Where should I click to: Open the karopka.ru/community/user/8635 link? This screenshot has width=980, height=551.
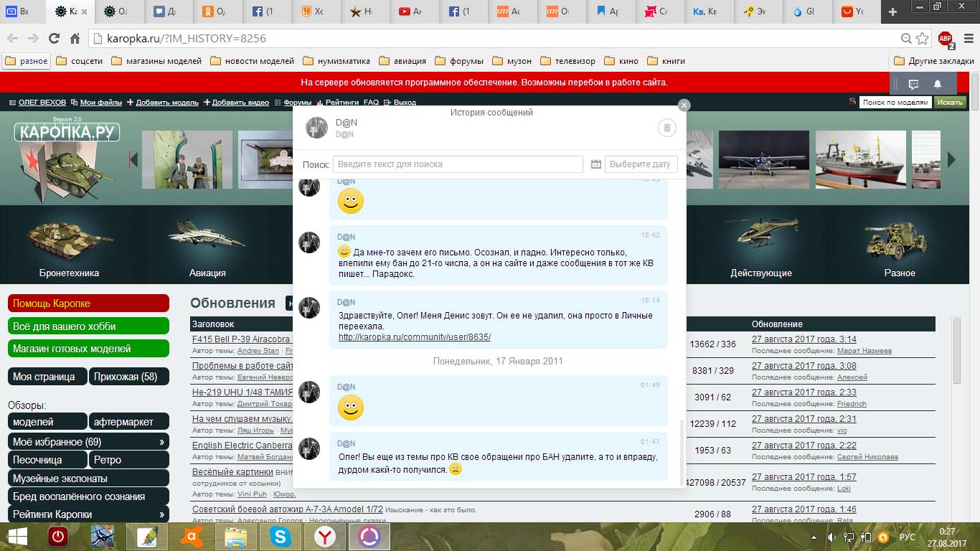click(x=414, y=337)
